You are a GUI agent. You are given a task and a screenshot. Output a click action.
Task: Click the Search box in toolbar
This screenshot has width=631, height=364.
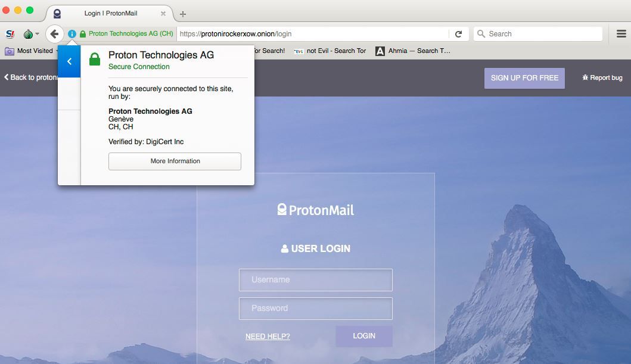pos(538,34)
